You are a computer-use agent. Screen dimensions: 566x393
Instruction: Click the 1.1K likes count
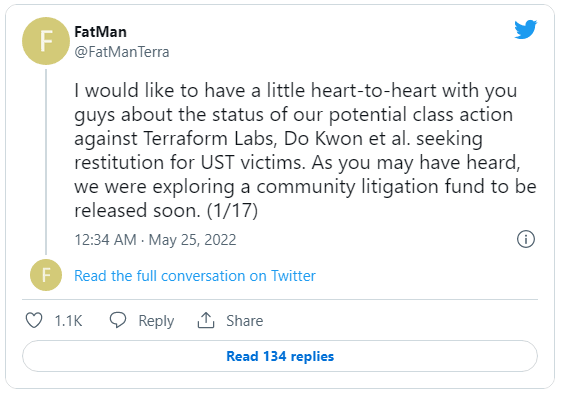click(68, 321)
